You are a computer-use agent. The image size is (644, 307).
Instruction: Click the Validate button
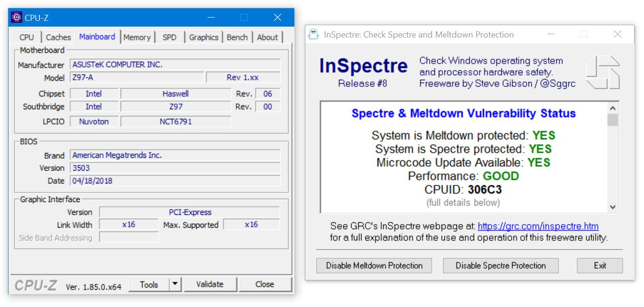(209, 284)
